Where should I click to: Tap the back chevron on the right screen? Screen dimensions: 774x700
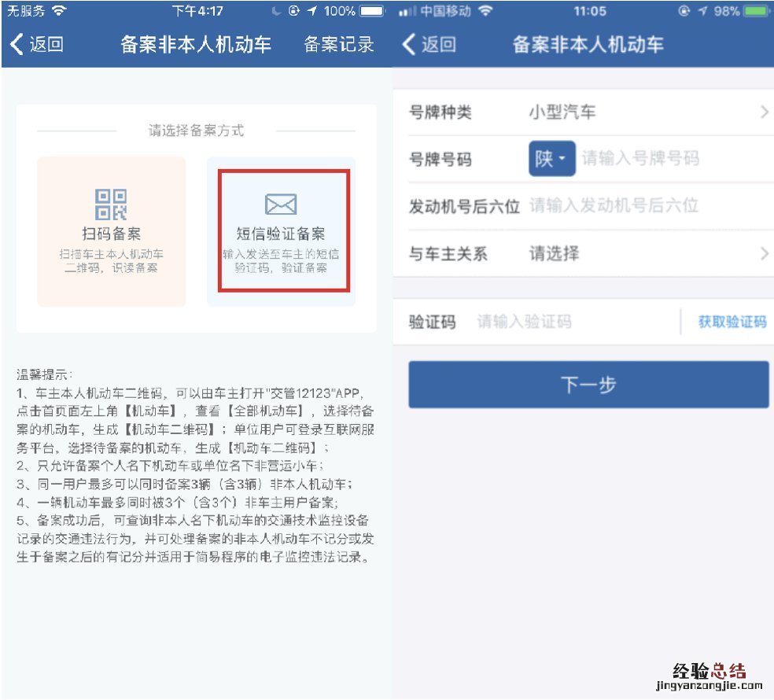tap(409, 44)
